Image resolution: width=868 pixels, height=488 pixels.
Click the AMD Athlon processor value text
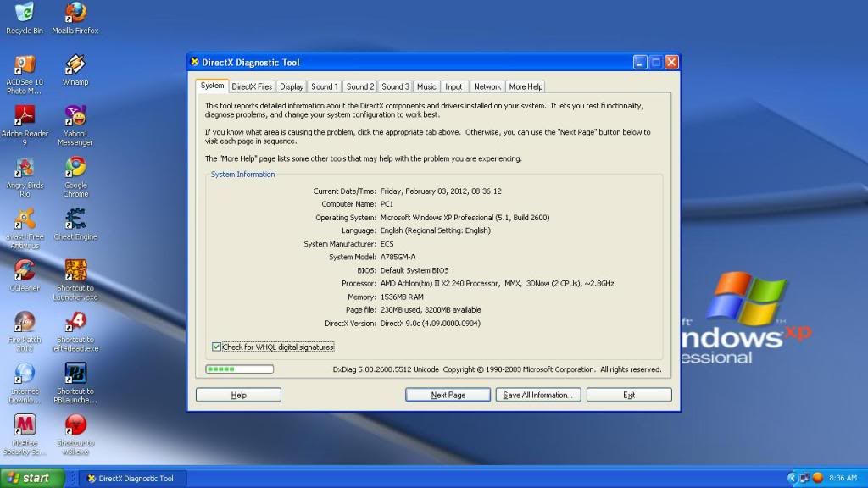tap(497, 283)
